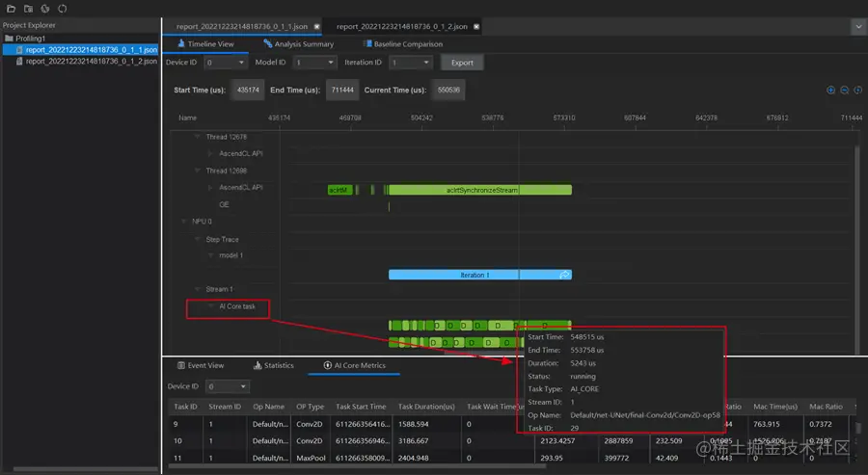Click the 3186.667 duration cell

click(414, 440)
